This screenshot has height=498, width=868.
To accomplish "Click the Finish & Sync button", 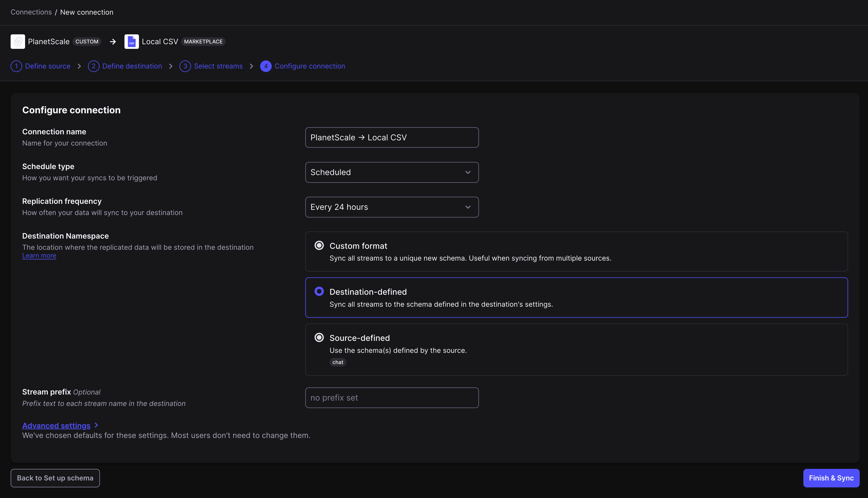I will click(831, 478).
